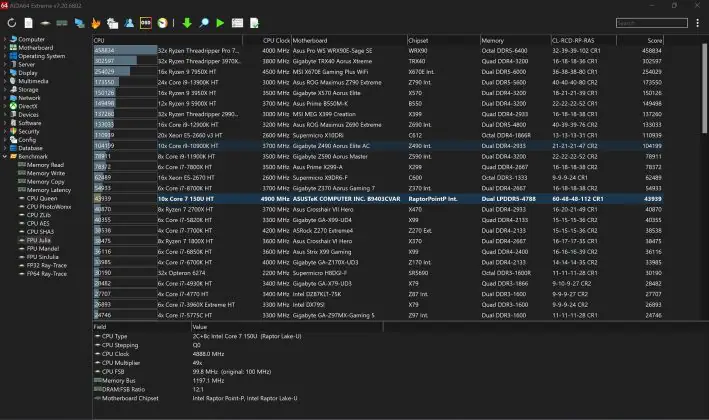Open the Memory Copy benchmark

pos(46,181)
